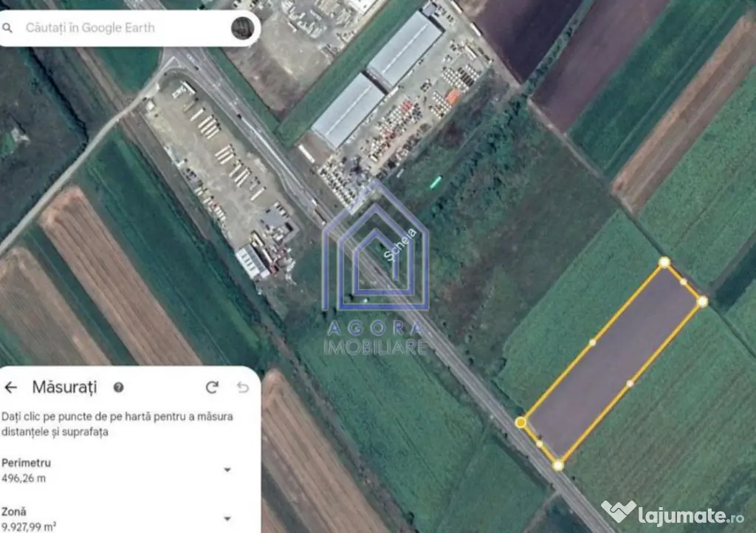Expand the Zonă units dropdown
Viewport: 756px width, 533px height.
point(227,519)
